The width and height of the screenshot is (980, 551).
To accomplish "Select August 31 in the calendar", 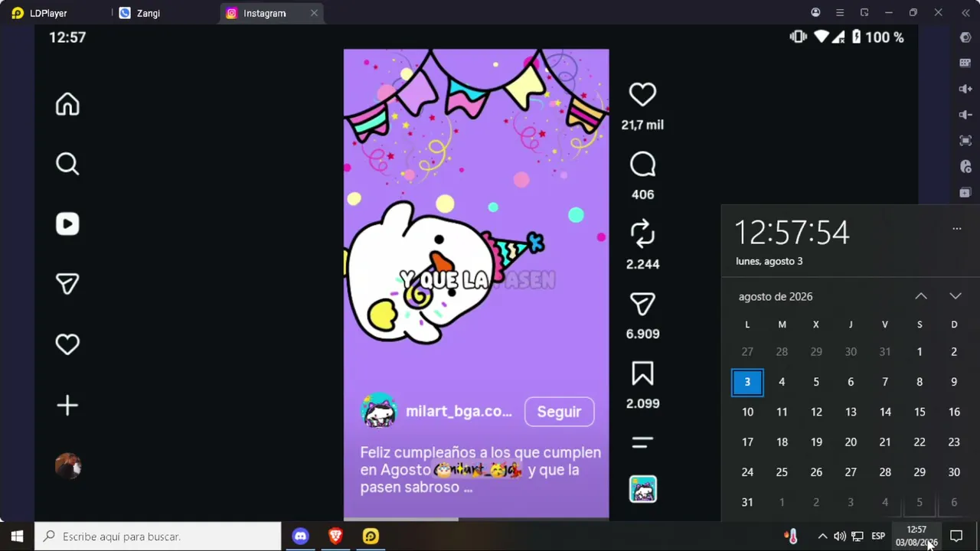I will point(747,502).
